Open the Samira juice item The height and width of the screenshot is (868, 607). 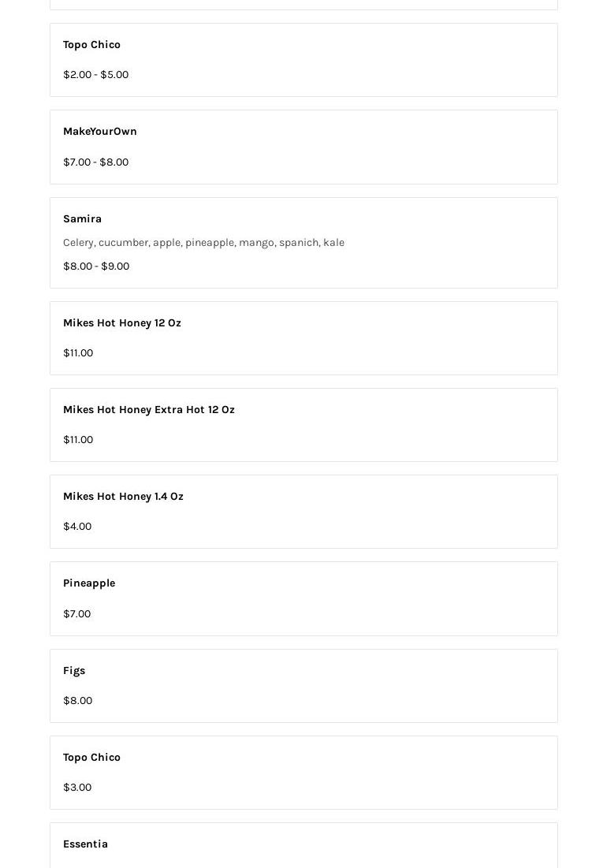point(82,219)
